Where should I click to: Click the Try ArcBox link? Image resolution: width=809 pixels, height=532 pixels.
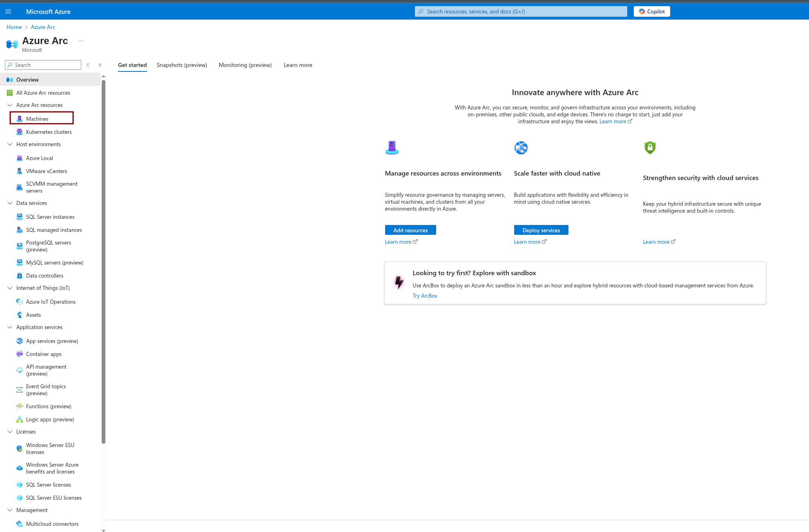pyautogui.click(x=425, y=296)
